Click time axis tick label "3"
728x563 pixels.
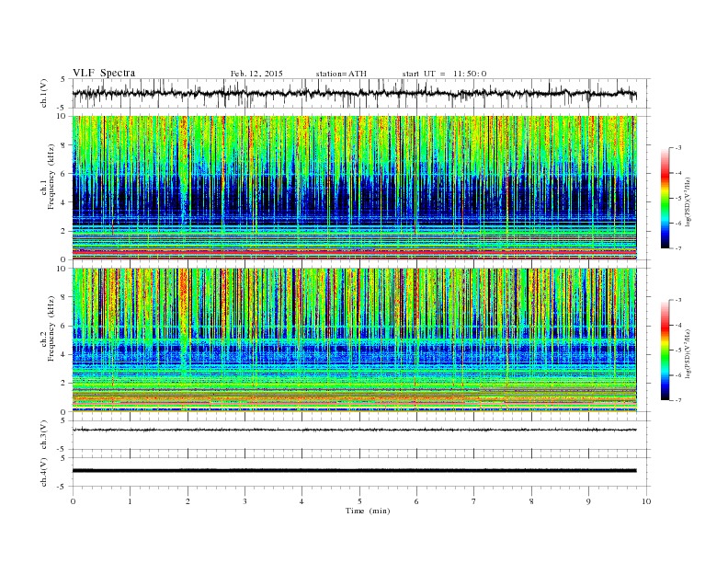[245, 501]
